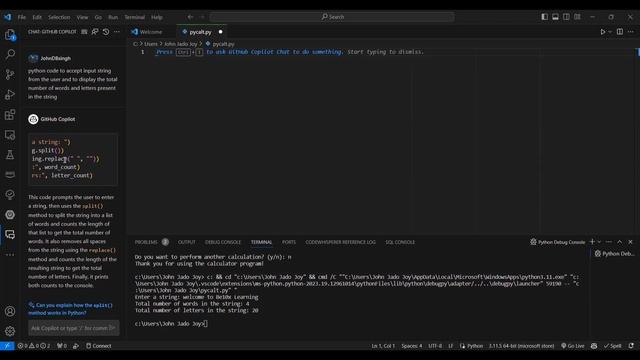Switch to the Welcome tab
The image size is (640, 360).
point(151,31)
